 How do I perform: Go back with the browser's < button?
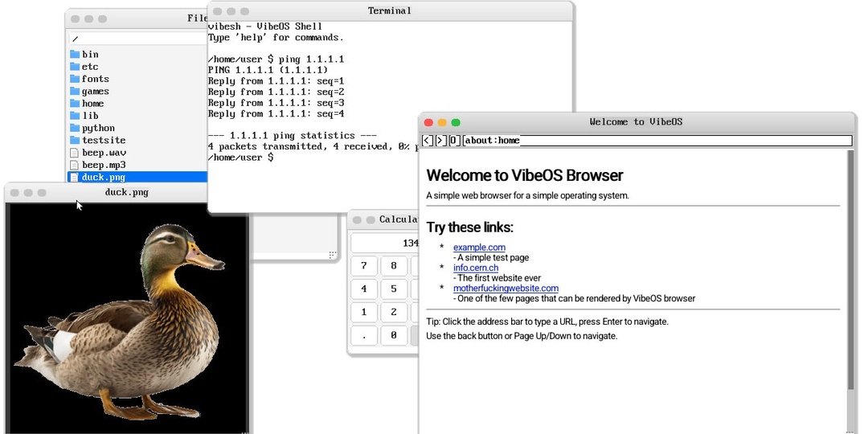click(428, 141)
